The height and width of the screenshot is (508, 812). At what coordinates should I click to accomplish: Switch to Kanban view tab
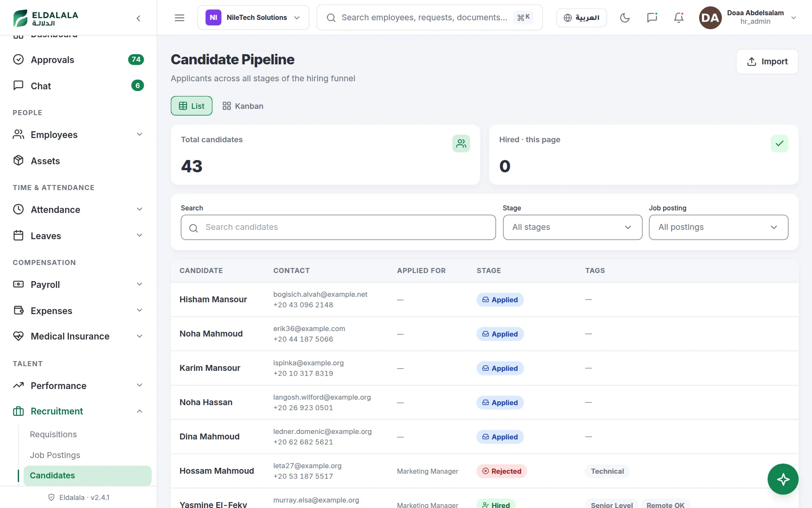243,106
